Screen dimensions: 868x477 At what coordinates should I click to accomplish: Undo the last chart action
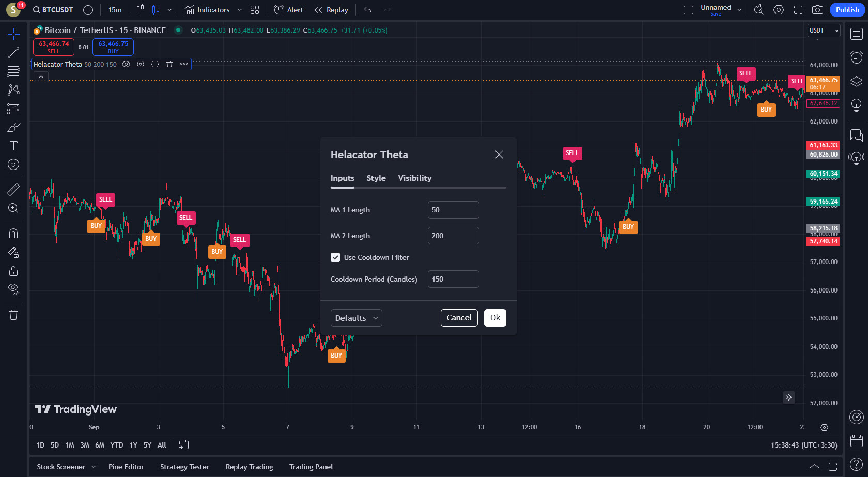367,10
